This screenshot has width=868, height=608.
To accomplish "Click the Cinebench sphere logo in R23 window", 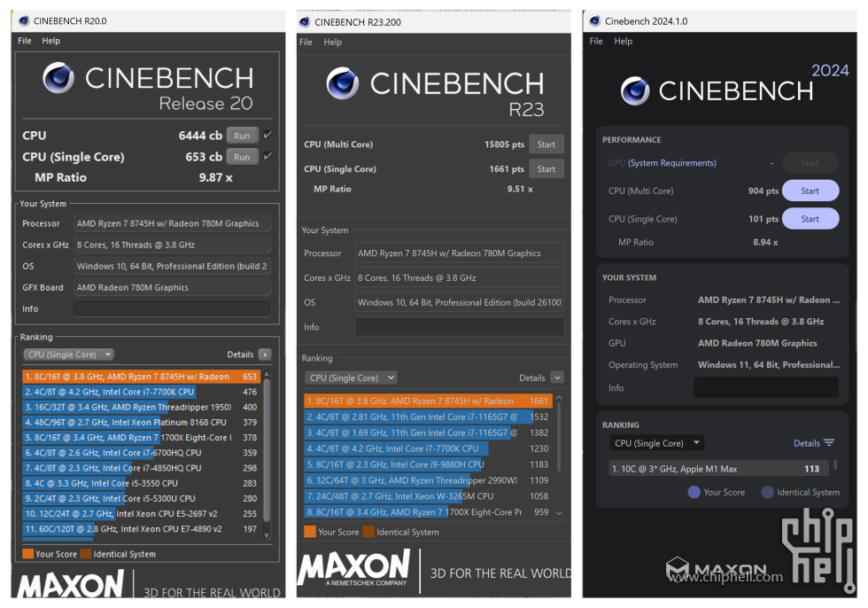I will [x=343, y=83].
